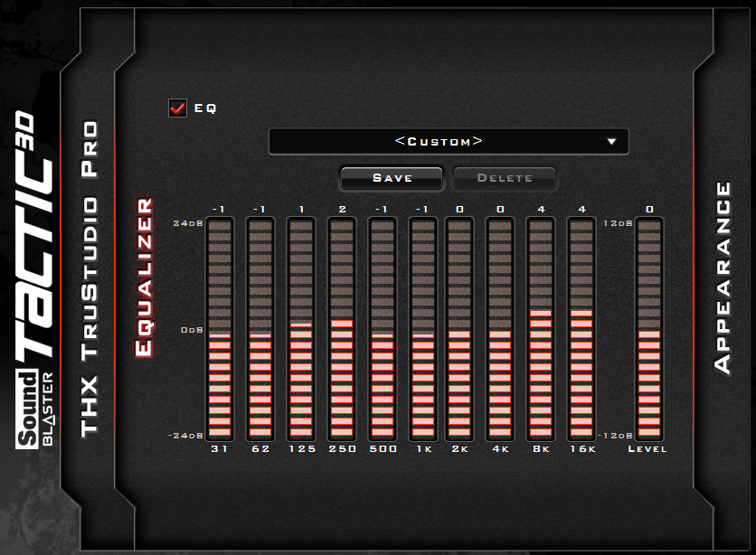Screen dimensions: 756x555
Task: Uncheck the EQ checkbox
Action: [x=177, y=108]
